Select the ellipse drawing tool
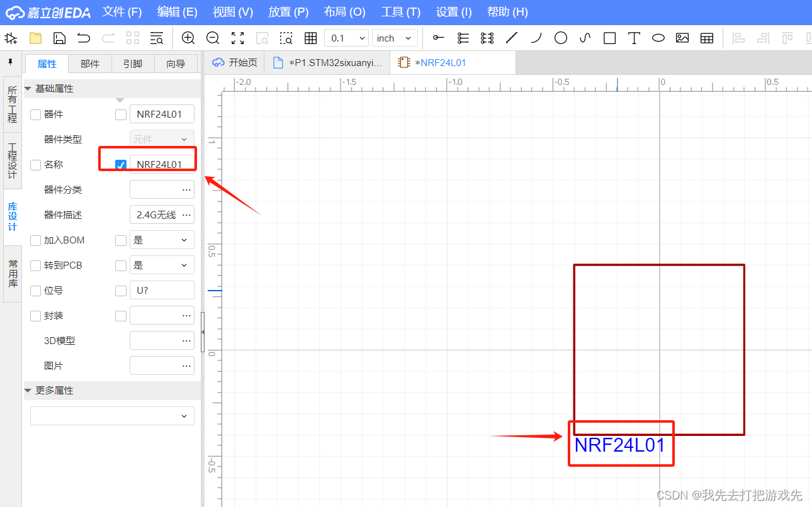 658,38
